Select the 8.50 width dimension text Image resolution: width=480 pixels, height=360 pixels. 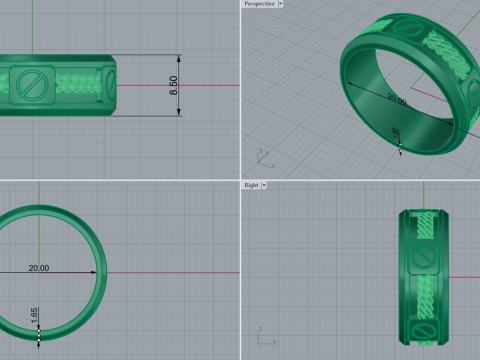173,86
